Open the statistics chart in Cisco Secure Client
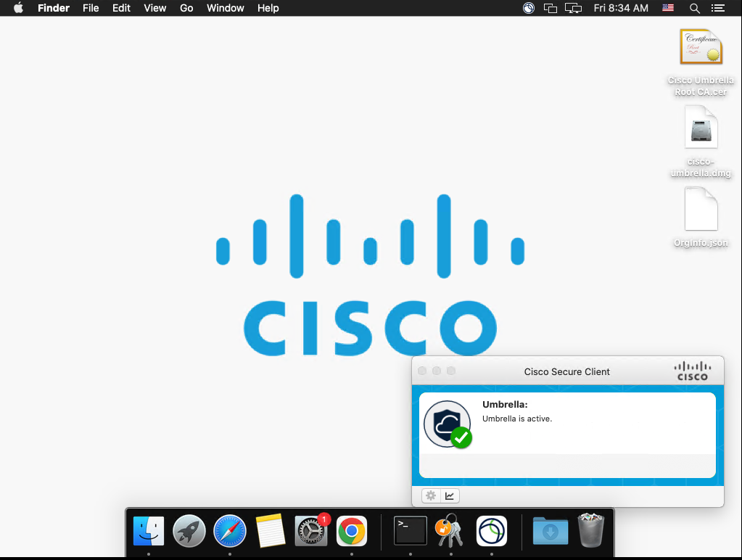The width and height of the screenshot is (742, 560). click(450, 495)
